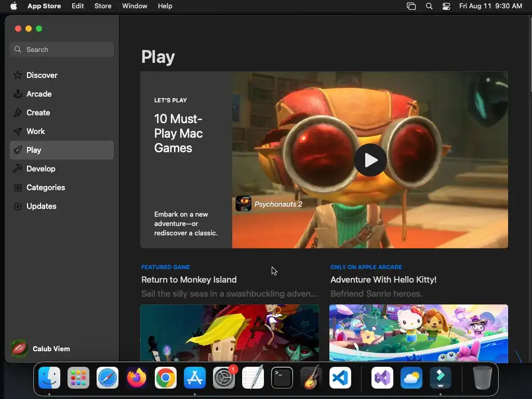Open the Apple menu
Viewport: 532px width, 399px height.
(14, 6)
